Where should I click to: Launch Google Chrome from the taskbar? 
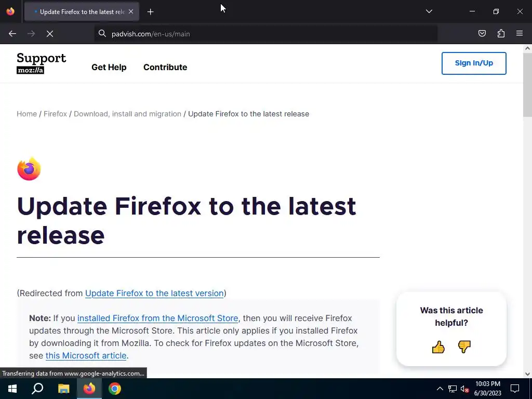point(115,389)
